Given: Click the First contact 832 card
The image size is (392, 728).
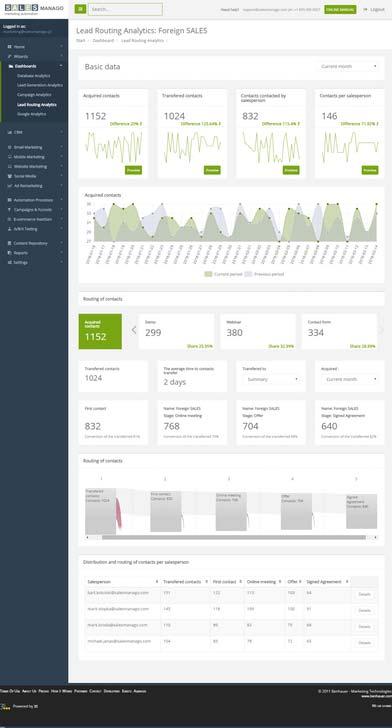Looking at the screenshot, I should pos(113,422).
